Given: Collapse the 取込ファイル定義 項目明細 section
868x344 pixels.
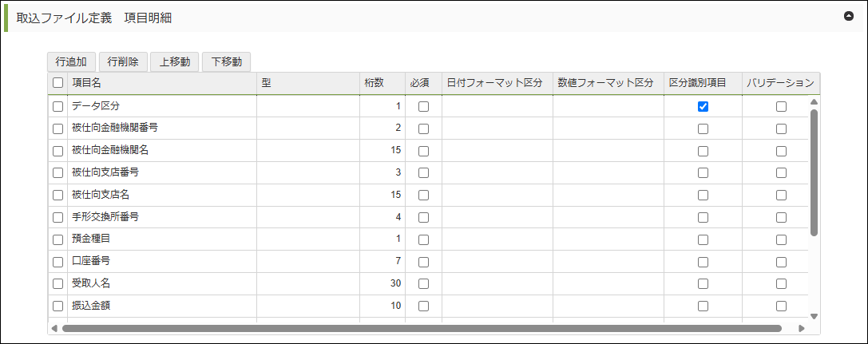Looking at the screenshot, I should pyautogui.click(x=849, y=16).
